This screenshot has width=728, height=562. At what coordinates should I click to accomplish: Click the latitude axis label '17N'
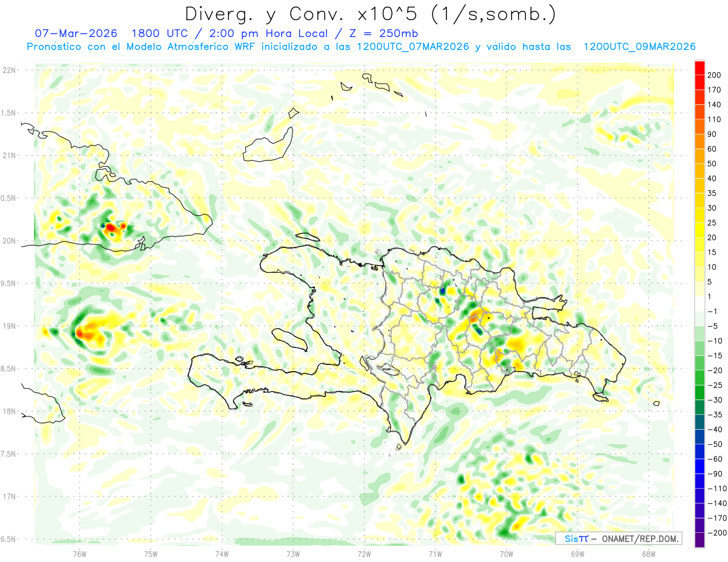[9, 497]
